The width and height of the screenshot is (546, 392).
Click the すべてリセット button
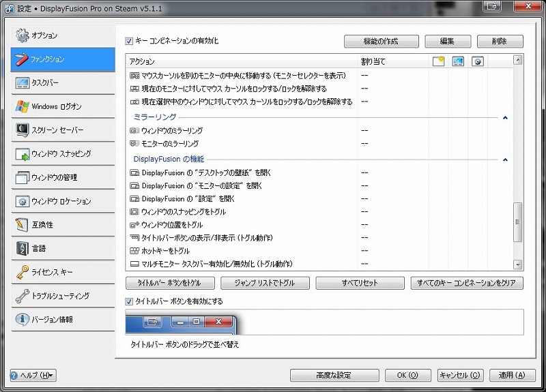click(x=360, y=283)
